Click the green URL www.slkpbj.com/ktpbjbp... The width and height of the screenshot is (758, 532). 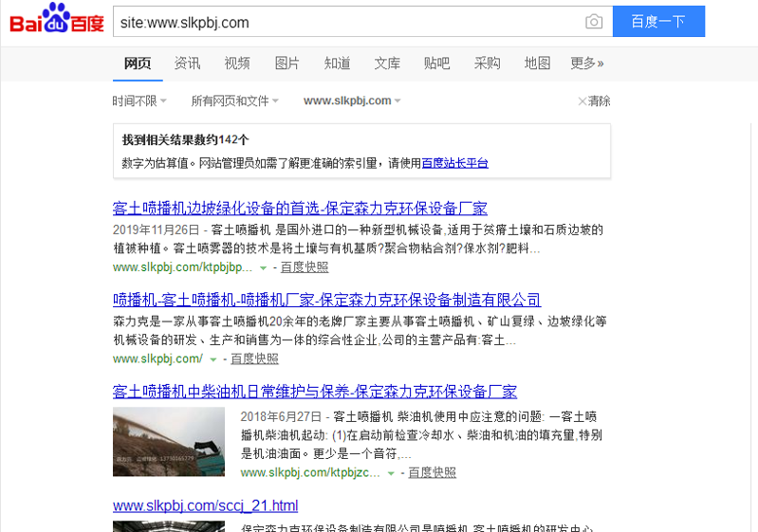tap(183, 267)
